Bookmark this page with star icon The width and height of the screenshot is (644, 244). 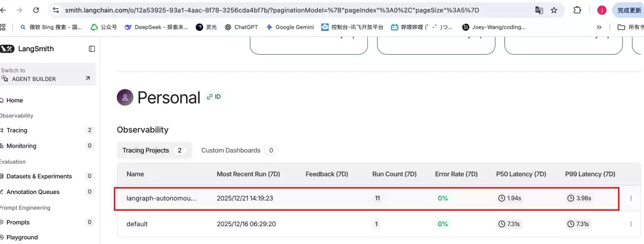(x=554, y=10)
